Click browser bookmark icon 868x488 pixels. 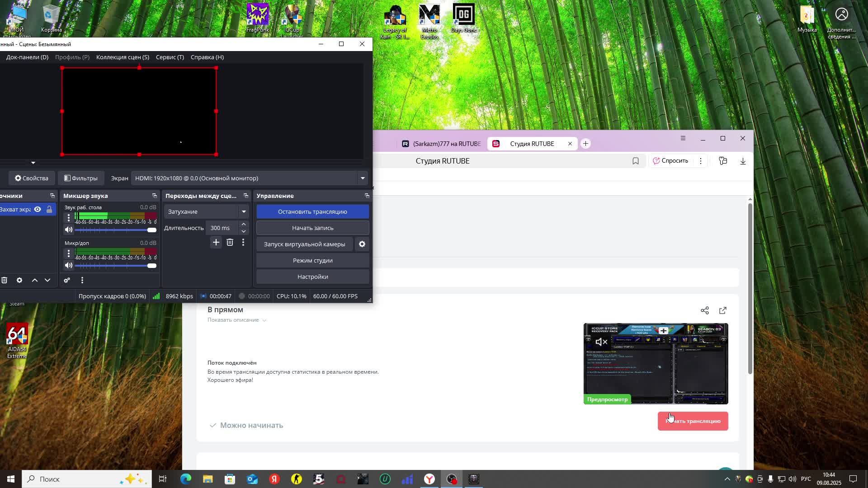[635, 161]
